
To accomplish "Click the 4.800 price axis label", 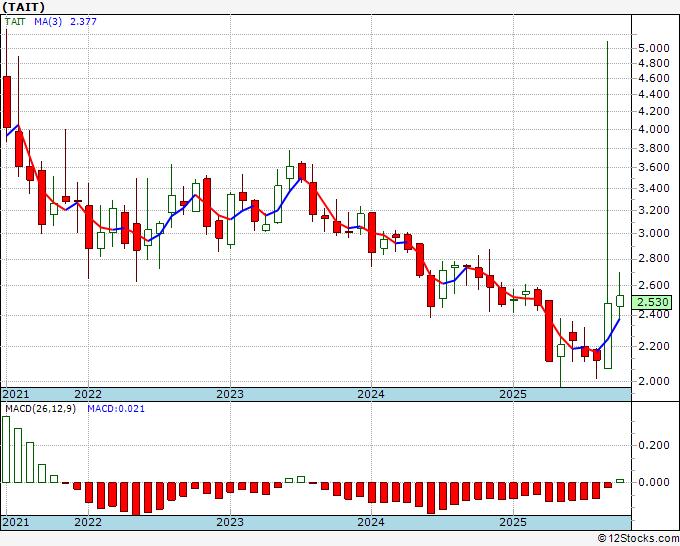I will coord(654,63).
